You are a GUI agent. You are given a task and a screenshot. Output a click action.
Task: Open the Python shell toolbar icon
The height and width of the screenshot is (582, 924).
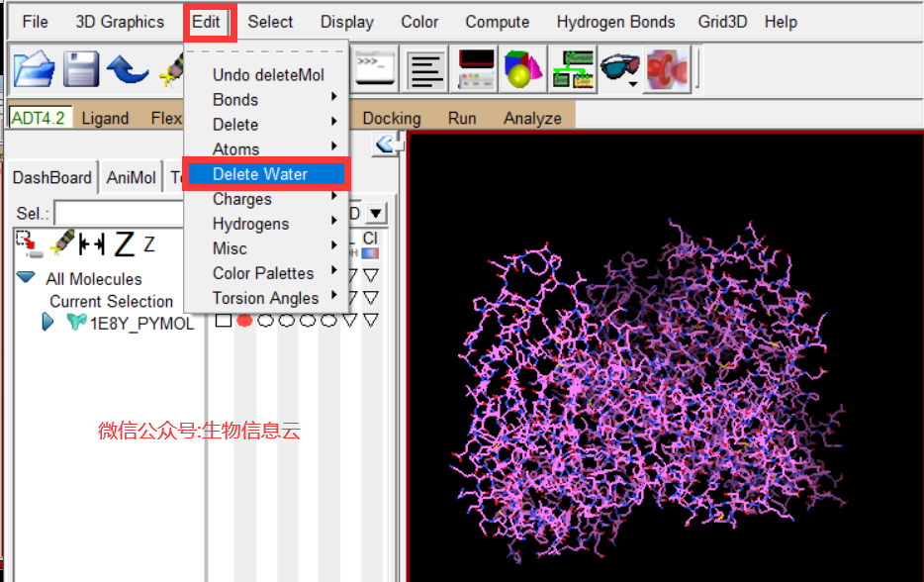click(375, 68)
